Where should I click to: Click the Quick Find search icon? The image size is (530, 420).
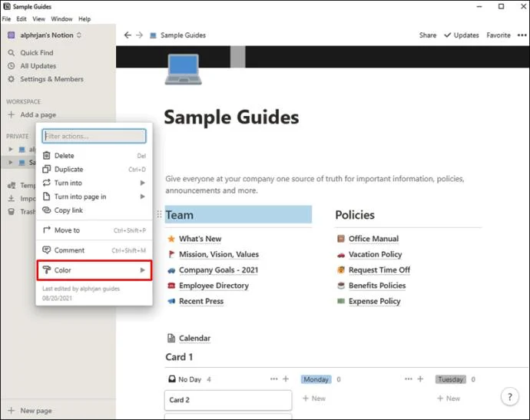pyautogui.click(x=12, y=53)
